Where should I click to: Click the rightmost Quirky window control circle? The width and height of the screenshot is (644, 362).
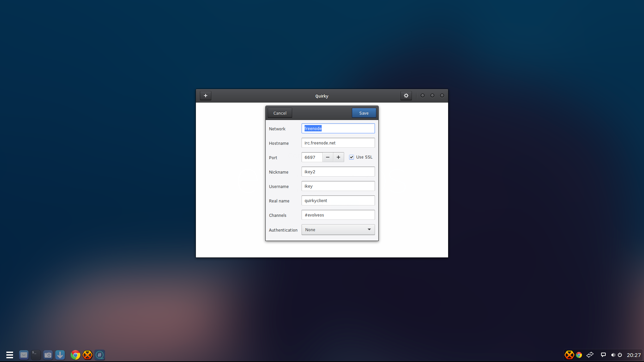point(442,96)
